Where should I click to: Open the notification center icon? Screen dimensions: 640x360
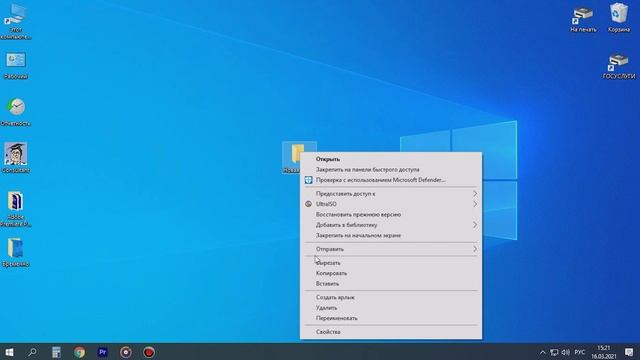pyautogui.click(x=629, y=352)
